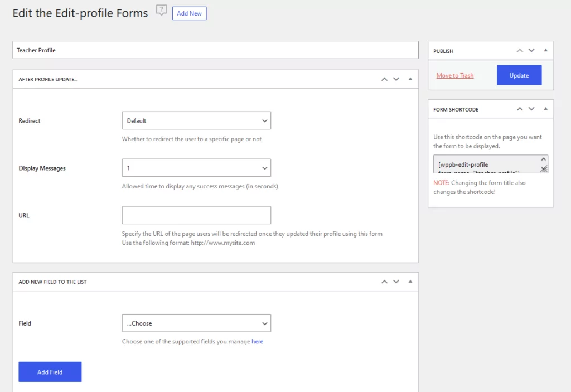Move Publish panel down arrow
This screenshot has width=571, height=392.
[531, 51]
